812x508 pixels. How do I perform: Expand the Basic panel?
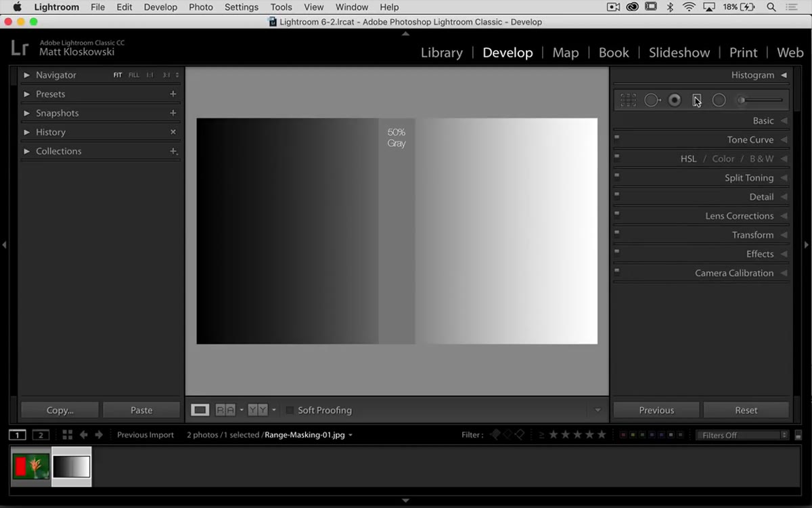[784, 121]
